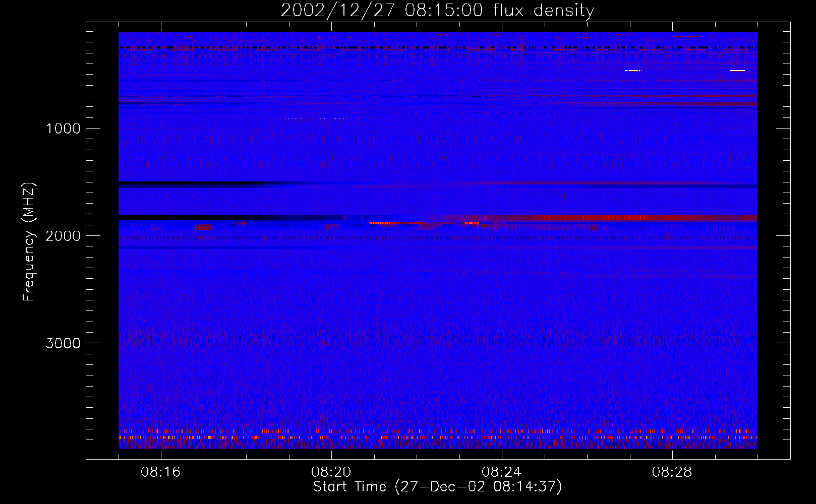Click the 08:28 time tick label
Screen dimensions: 816x504
(x=672, y=472)
